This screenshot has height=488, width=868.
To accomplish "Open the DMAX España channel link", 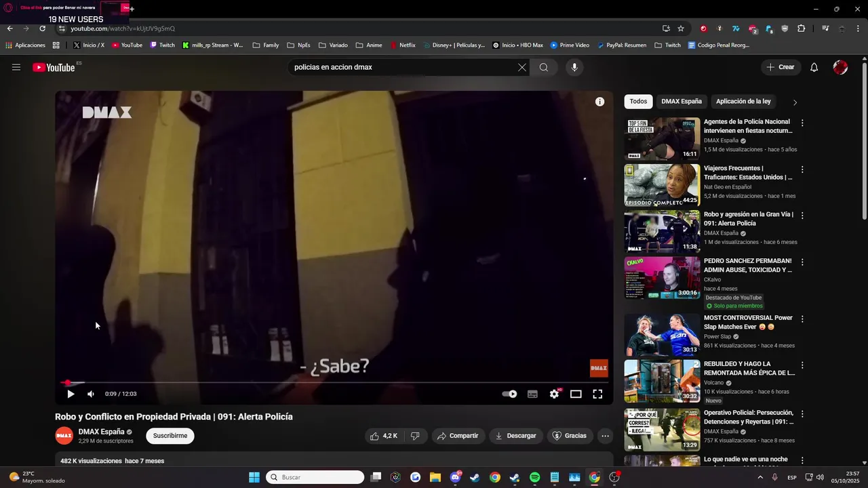I will [102, 432].
